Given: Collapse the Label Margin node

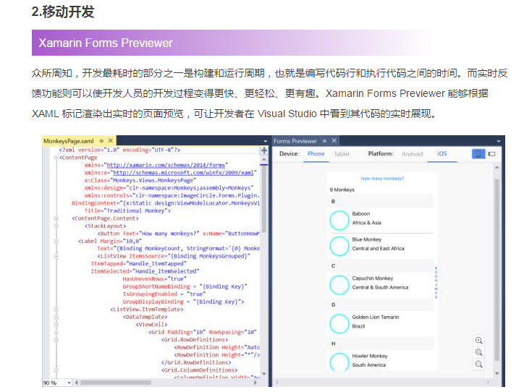Looking at the screenshot, I should coord(56,241).
